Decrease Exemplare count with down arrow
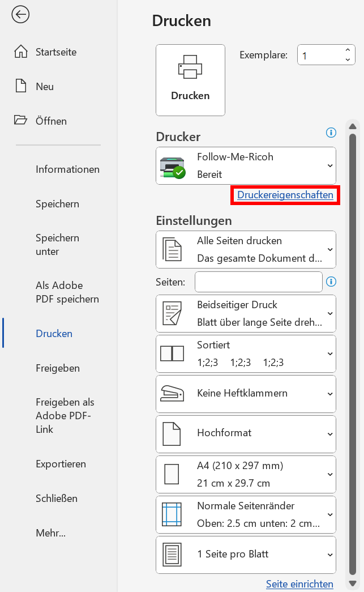364x592 pixels. (348, 60)
